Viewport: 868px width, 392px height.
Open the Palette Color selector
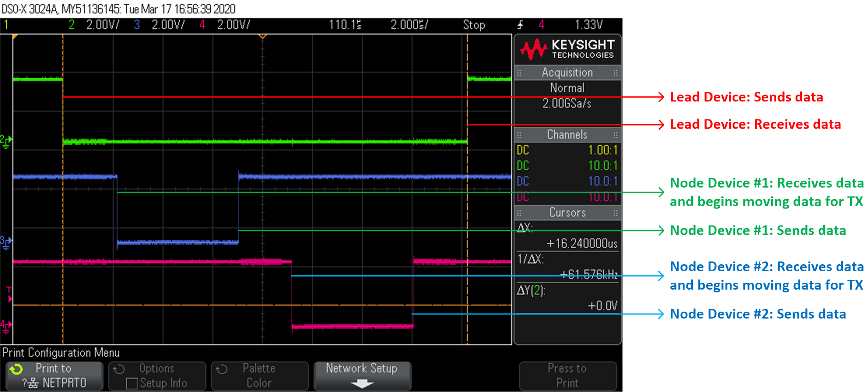coord(260,376)
